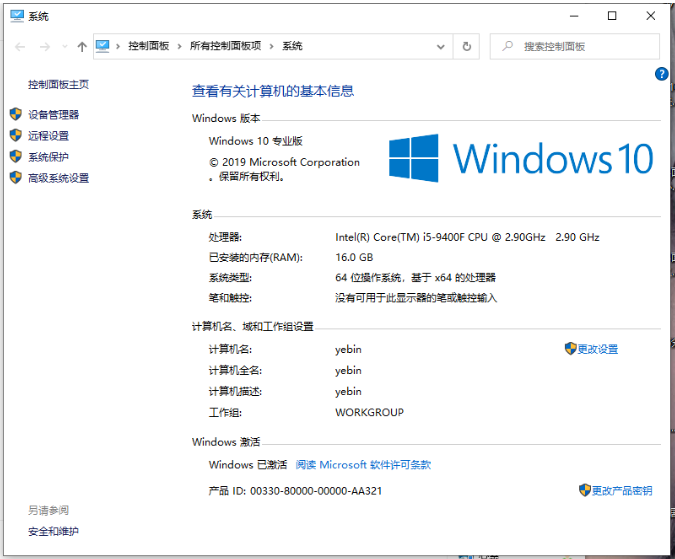Viewport: 675px width, 559px height.
Task: Go up one level with up arrow
Action: (81, 47)
